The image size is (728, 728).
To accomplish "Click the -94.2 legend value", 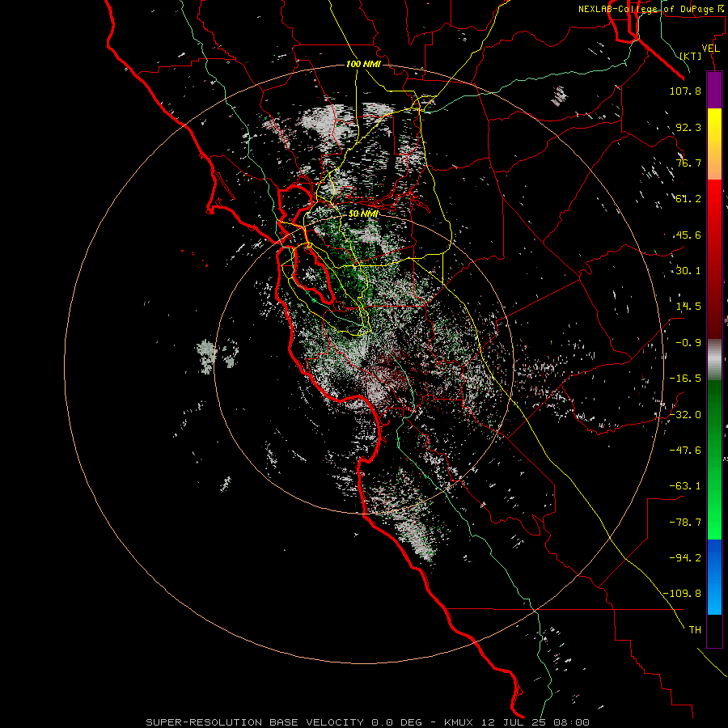I will (x=685, y=557).
